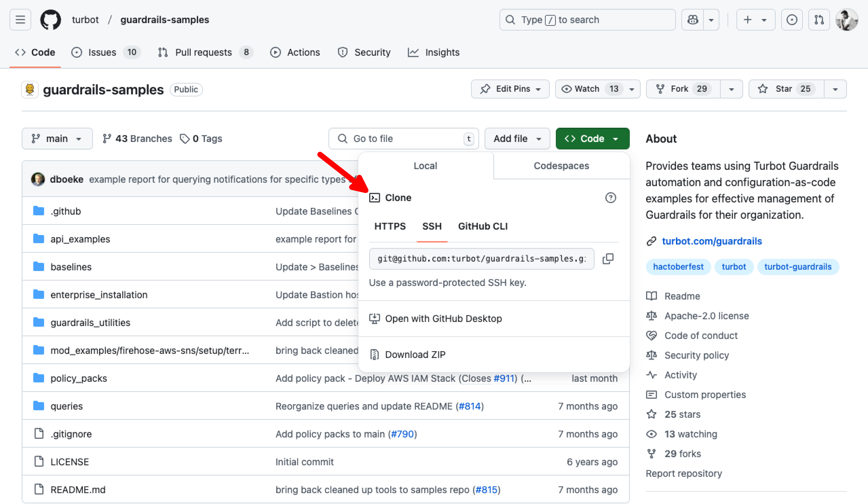Open the Pull requests tab
The width and height of the screenshot is (868, 504).
(203, 52)
